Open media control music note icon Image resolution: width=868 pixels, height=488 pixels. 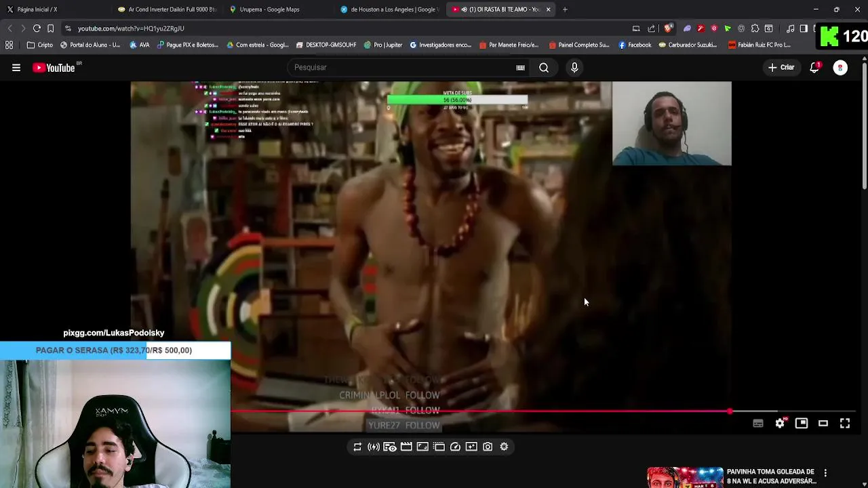(x=791, y=28)
